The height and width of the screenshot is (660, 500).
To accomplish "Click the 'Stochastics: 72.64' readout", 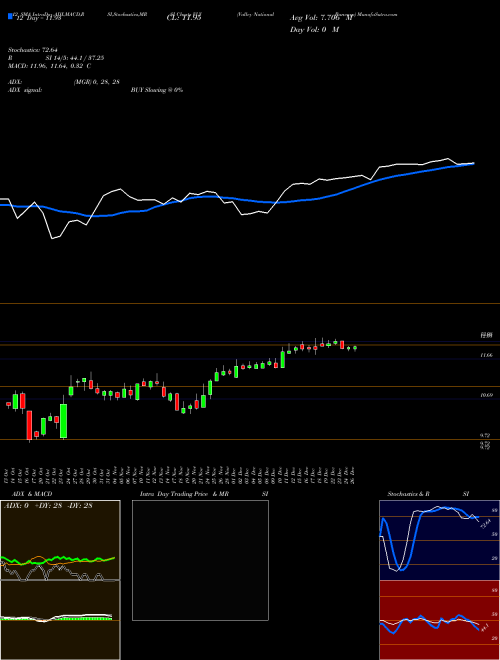I will (x=32, y=50).
